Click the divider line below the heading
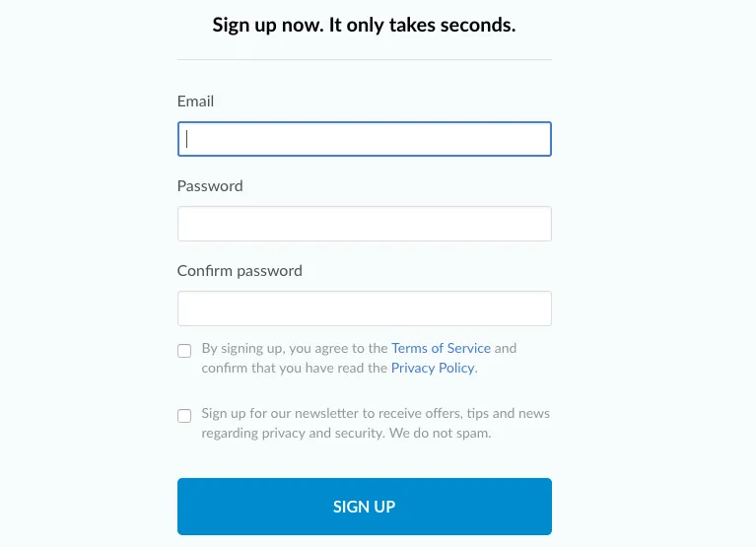 [365, 60]
